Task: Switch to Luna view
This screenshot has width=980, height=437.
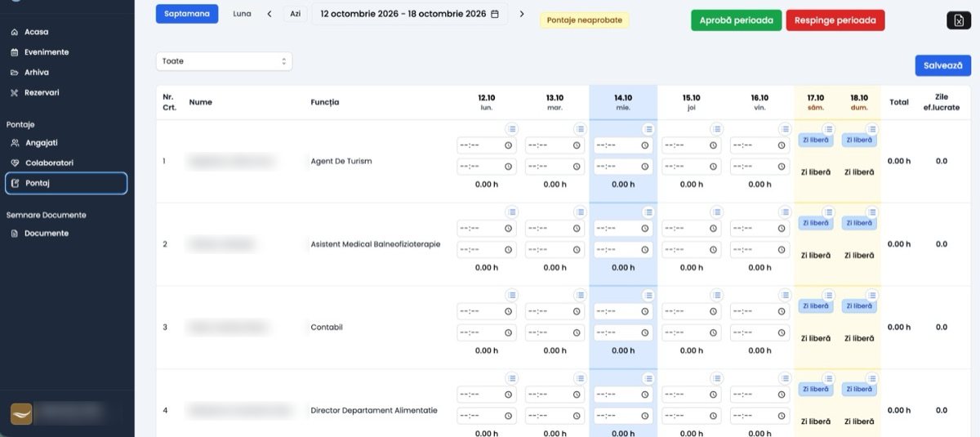Action: pyautogui.click(x=242, y=14)
